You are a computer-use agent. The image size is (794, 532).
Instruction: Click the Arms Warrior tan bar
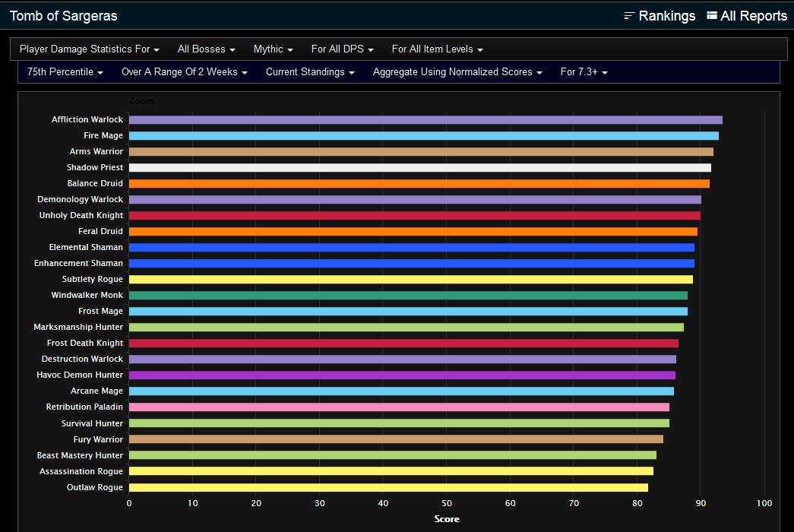point(421,152)
